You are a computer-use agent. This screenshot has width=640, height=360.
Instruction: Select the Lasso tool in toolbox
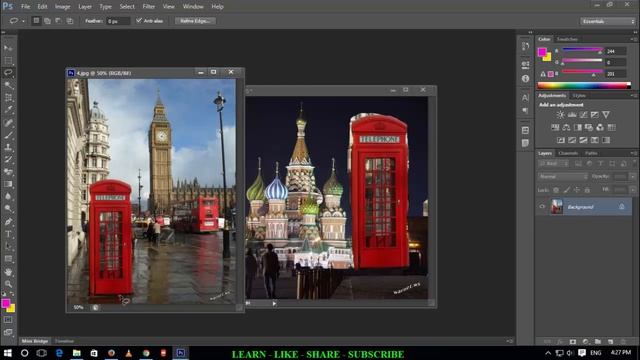(x=8, y=73)
